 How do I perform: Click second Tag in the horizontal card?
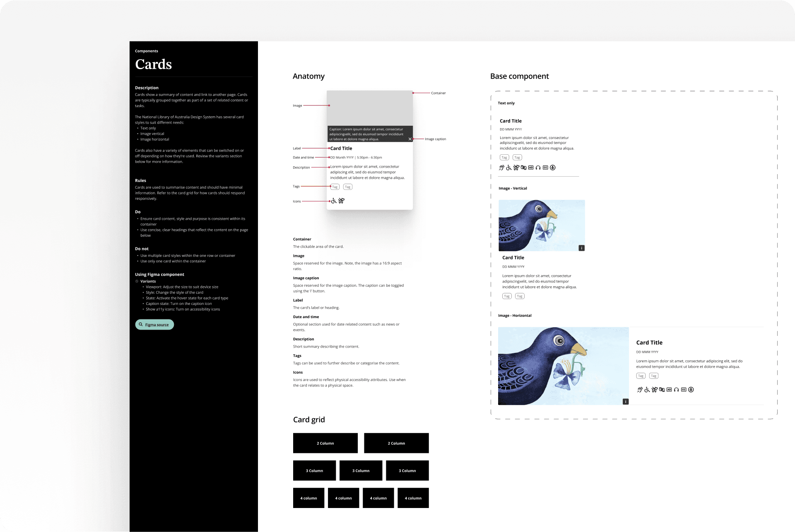tap(653, 376)
